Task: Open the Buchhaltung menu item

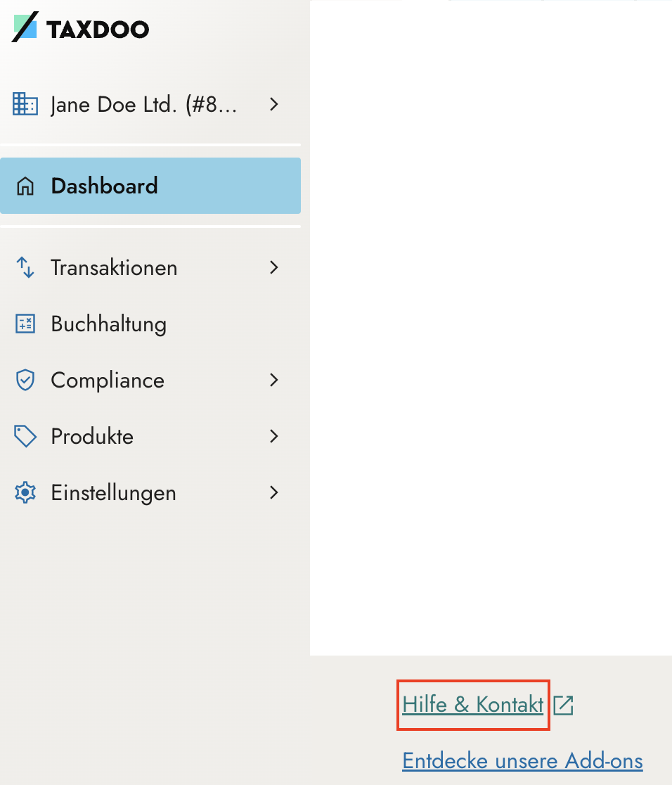Action: [108, 324]
